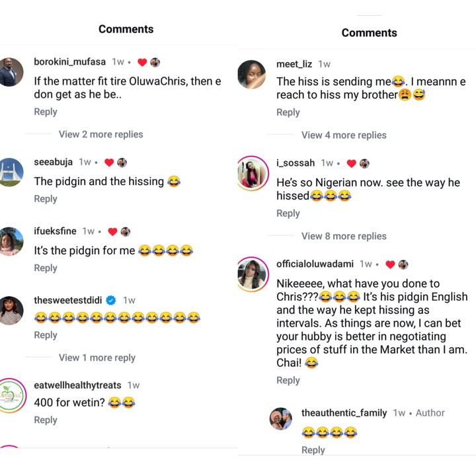Reply to officialoluwadami's long comment
This screenshot has width=476, height=476.
tap(288, 380)
